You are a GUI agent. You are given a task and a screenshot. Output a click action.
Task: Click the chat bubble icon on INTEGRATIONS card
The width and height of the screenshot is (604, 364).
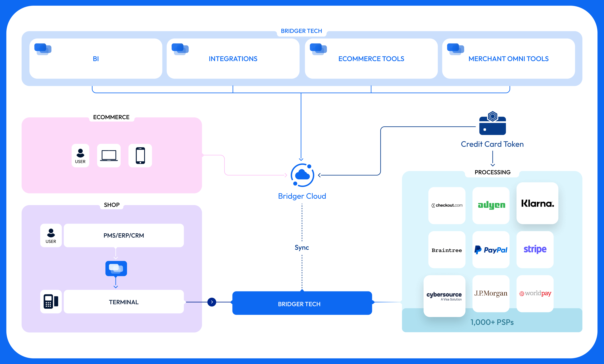[x=180, y=49]
